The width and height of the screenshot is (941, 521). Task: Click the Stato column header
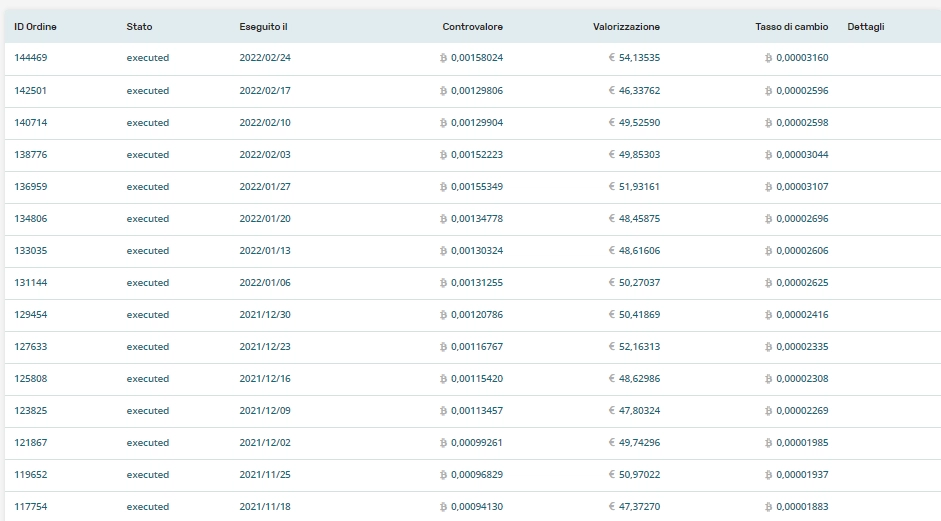pos(139,26)
